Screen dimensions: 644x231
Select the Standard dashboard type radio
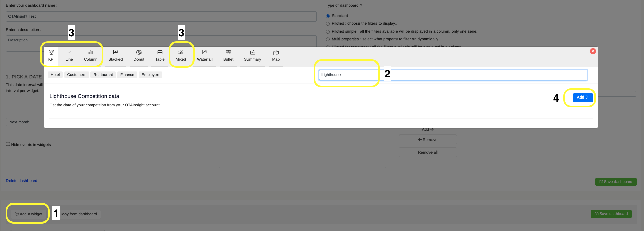tap(328, 16)
